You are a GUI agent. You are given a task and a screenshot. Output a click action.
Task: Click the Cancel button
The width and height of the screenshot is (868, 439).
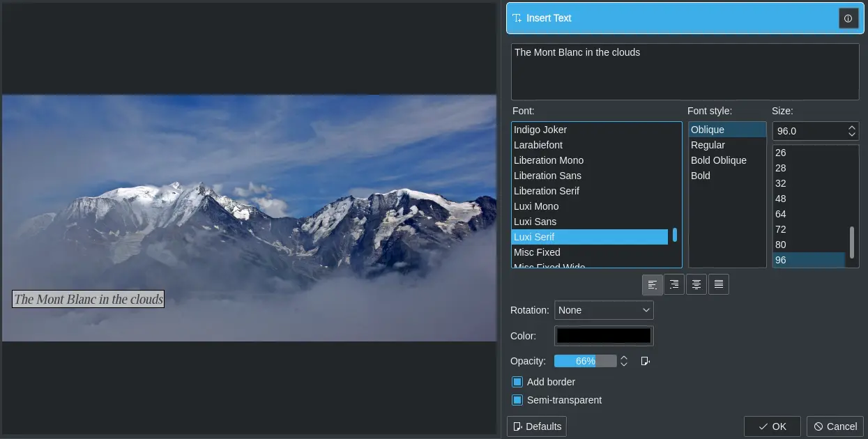point(835,426)
